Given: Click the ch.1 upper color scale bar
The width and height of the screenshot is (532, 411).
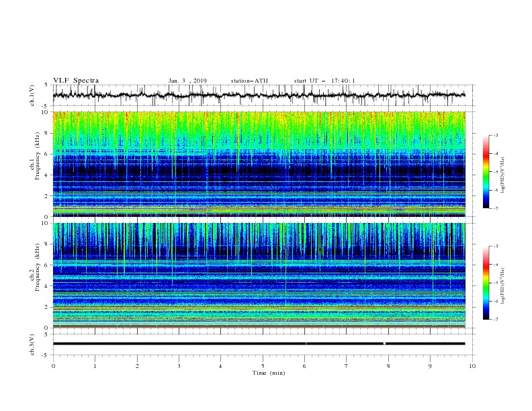Looking at the screenshot, I should [486, 171].
